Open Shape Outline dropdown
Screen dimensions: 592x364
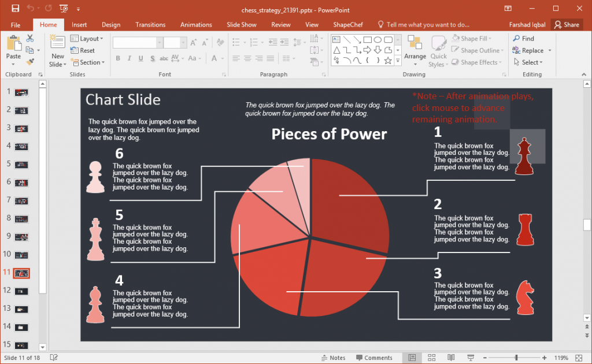click(478, 50)
